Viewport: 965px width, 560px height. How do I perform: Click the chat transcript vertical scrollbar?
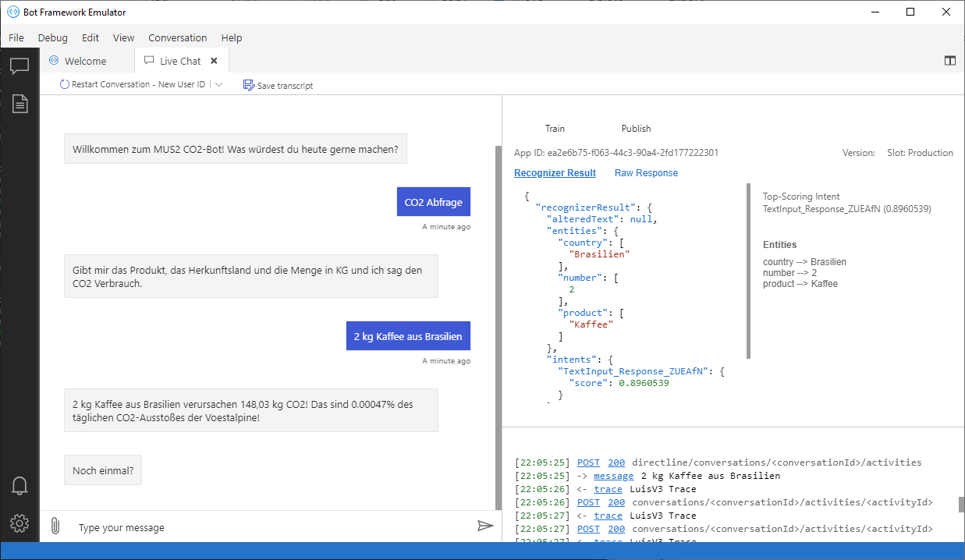tap(498, 328)
